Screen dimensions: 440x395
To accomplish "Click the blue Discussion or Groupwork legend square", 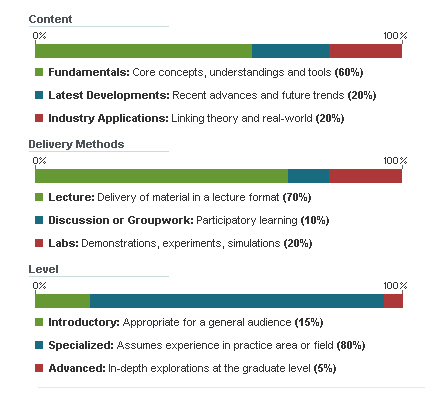I will click(x=39, y=220).
